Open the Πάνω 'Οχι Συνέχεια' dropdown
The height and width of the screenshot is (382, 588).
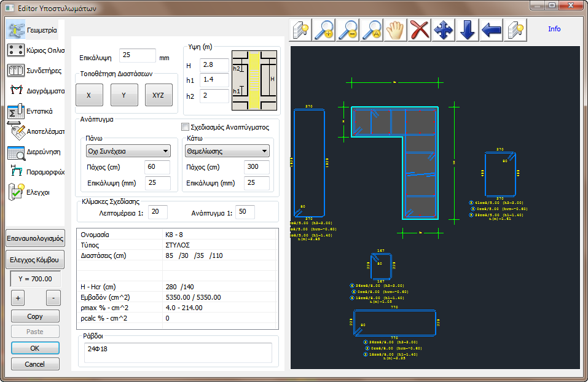(x=128, y=151)
